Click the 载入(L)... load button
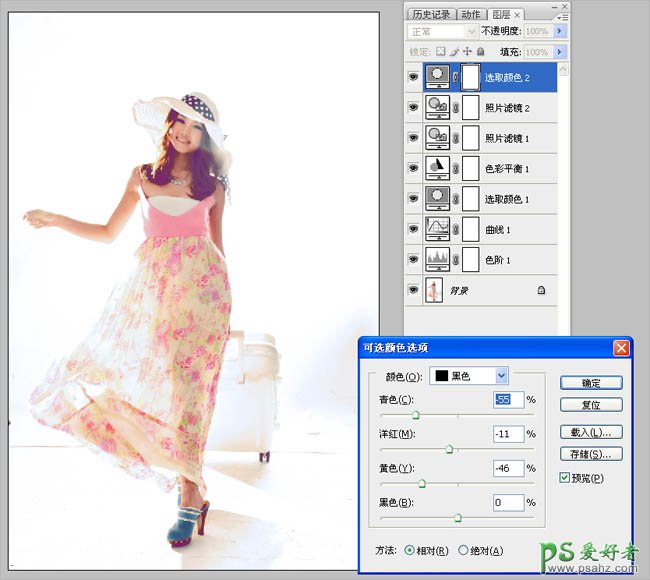650x580 pixels. pos(591,432)
